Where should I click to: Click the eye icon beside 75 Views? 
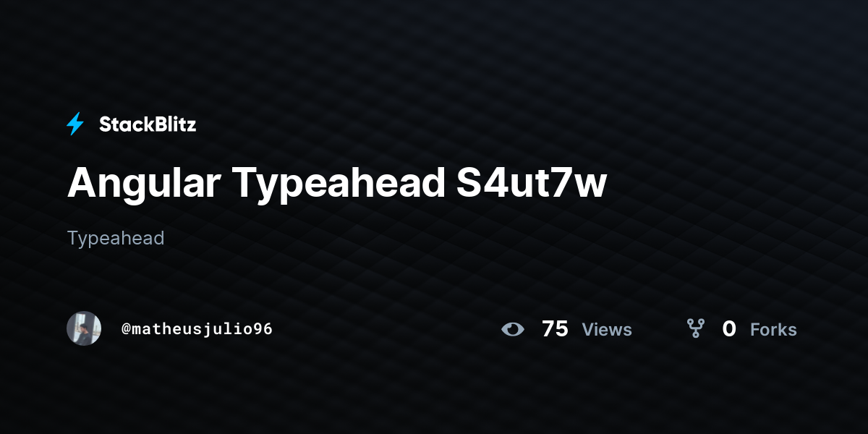pyautogui.click(x=513, y=329)
